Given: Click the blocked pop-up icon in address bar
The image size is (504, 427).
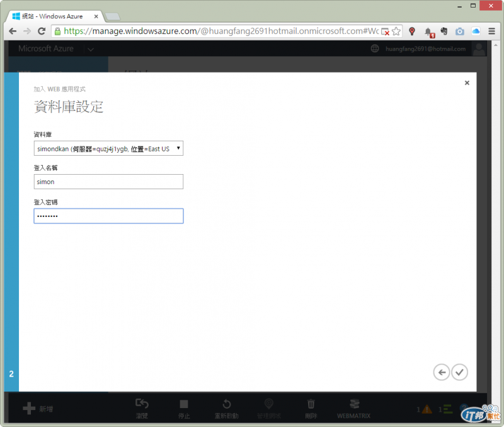Looking at the screenshot, I should tap(385, 32).
